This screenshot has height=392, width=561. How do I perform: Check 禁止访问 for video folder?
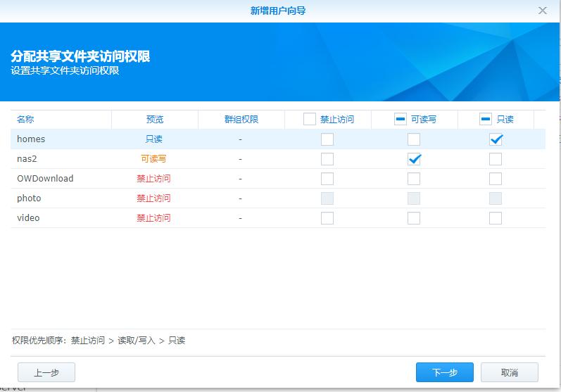327,218
